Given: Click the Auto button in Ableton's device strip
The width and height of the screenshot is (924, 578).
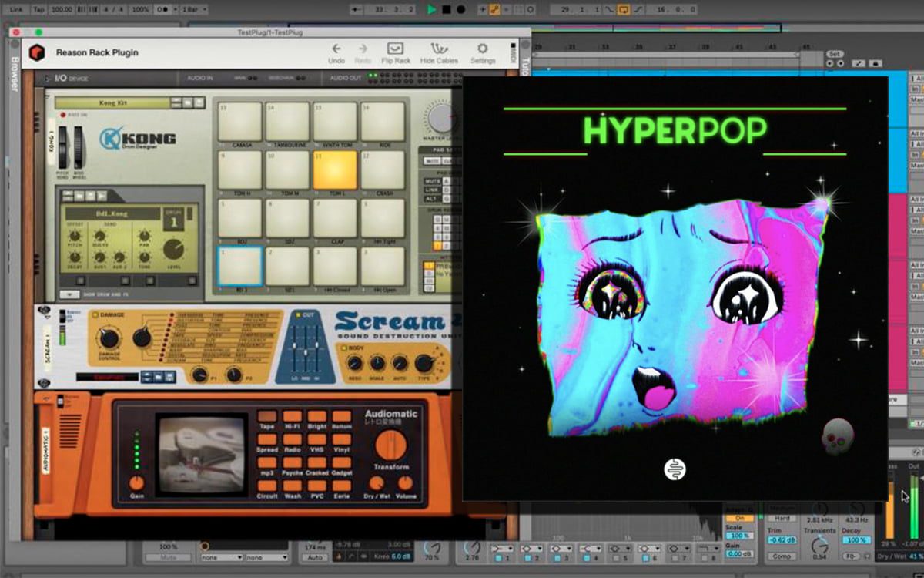Looking at the screenshot, I should (x=314, y=557).
